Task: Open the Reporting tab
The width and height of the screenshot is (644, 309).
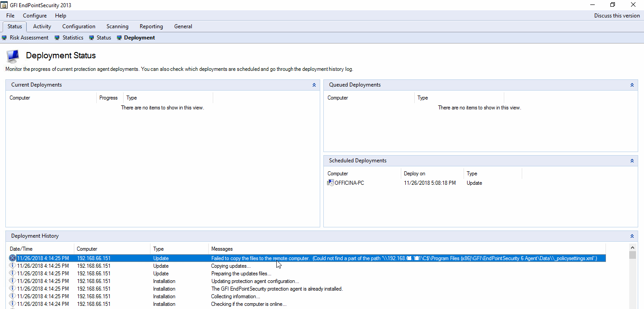Action: tap(151, 26)
